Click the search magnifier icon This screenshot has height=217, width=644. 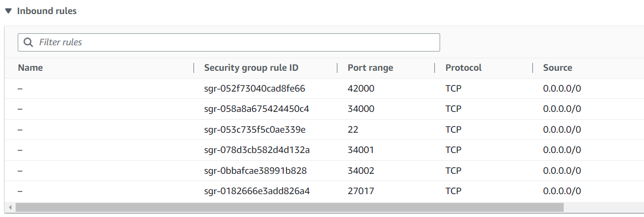(x=28, y=42)
